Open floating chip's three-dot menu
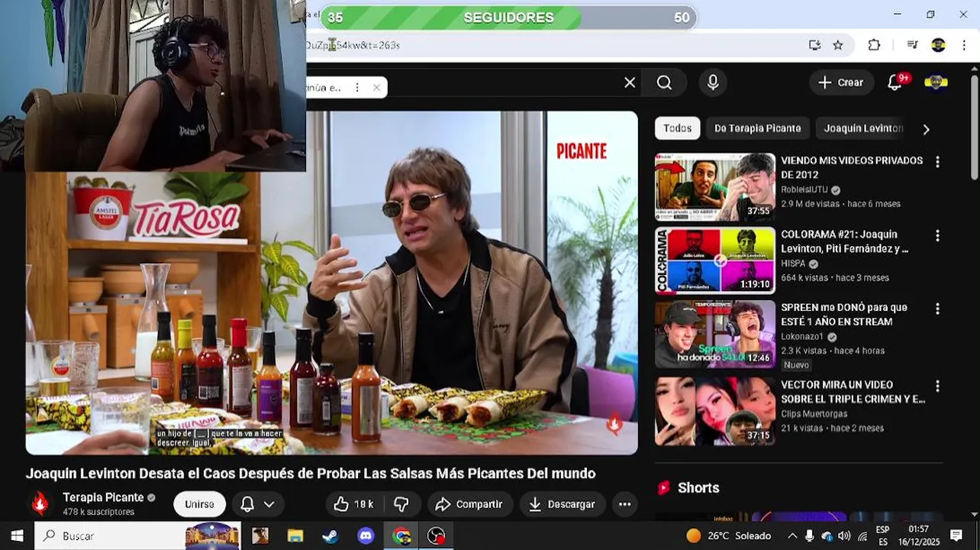Screen dimensions: 980x550 click(356, 87)
